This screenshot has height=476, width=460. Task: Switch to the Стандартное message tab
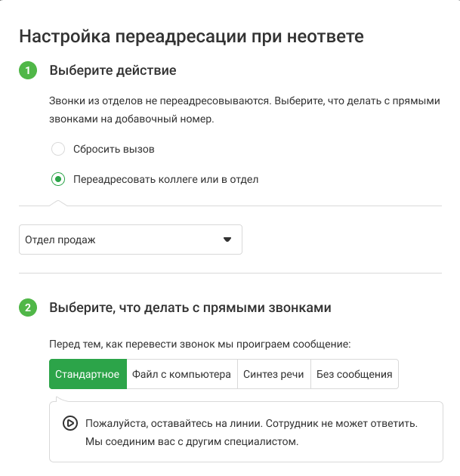click(x=88, y=374)
